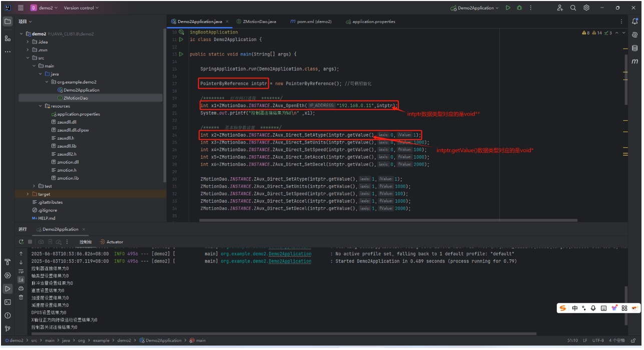Collapse the resources folder
The image size is (644, 350).
click(x=41, y=106)
